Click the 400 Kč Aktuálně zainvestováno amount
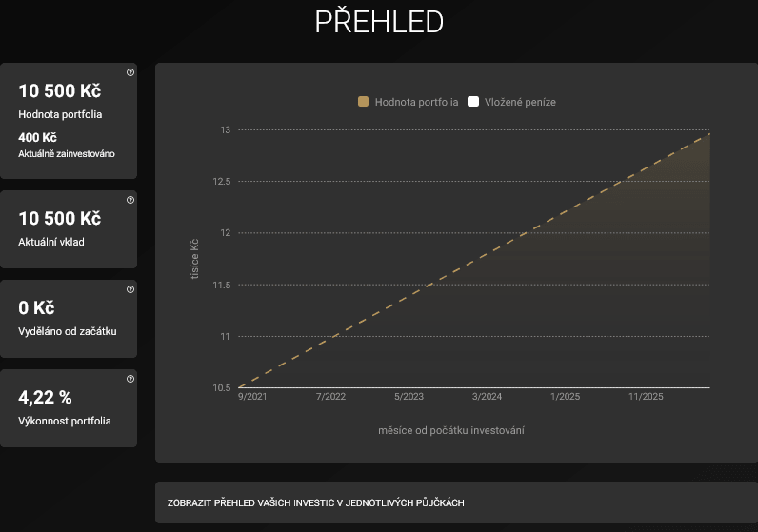This screenshot has height=532, width=758. [x=37, y=138]
